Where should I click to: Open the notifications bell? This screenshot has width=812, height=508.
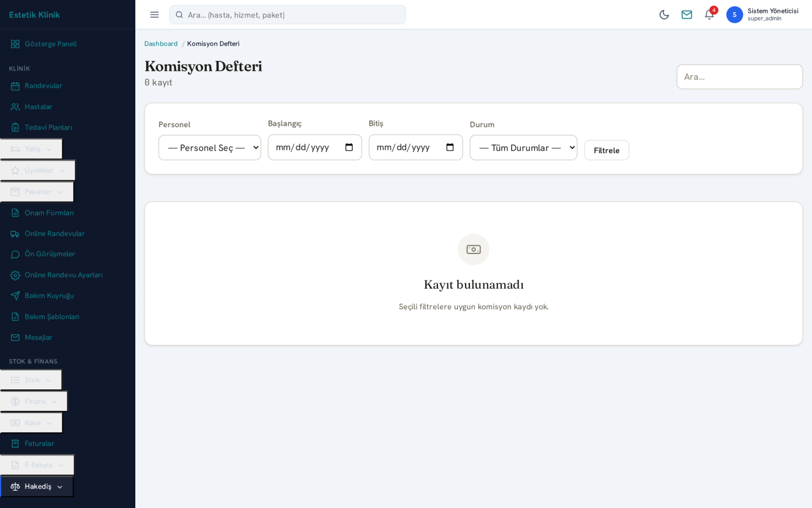click(x=709, y=15)
